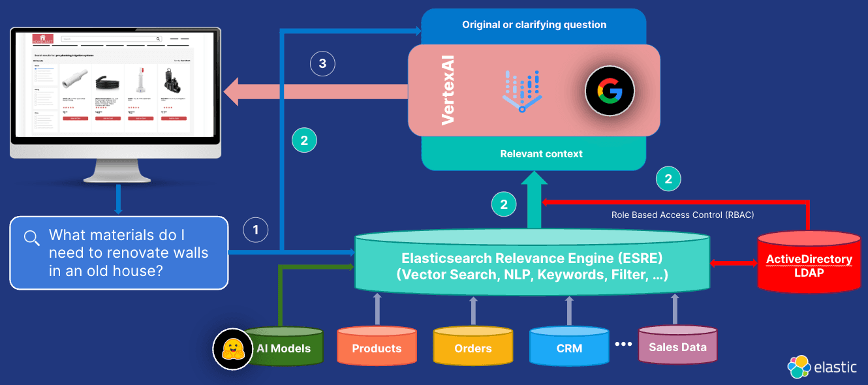Click the Hugging Face smiley icon
The height and width of the screenshot is (385, 868).
233,350
